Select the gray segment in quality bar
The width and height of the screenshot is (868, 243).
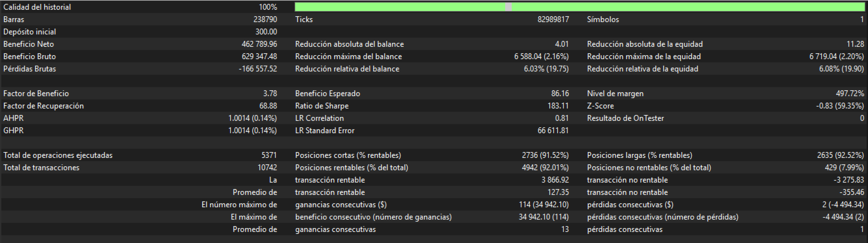tap(508, 7)
